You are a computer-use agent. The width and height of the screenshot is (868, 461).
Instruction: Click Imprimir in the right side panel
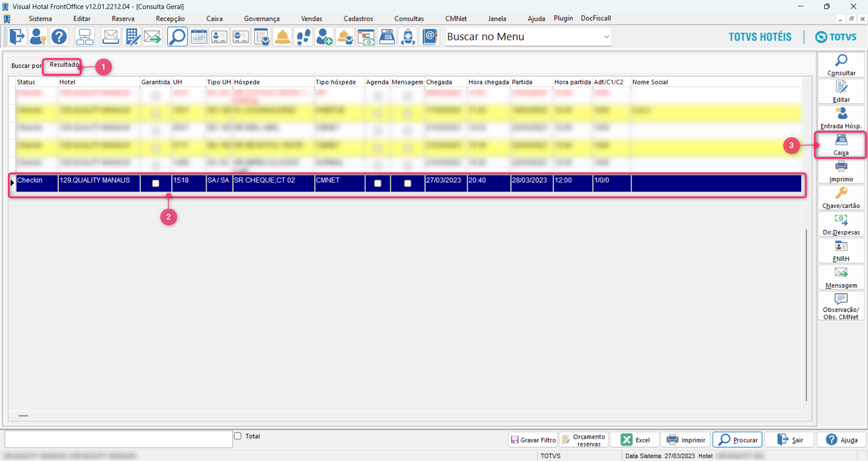click(841, 172)
